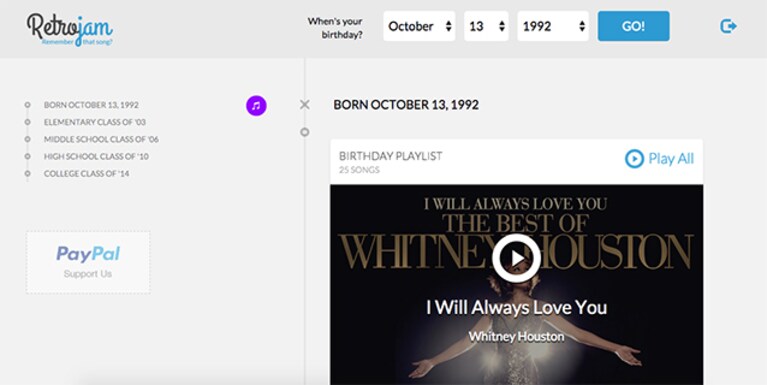Image resolution: width=767 pixels, height=385 pixels.
Task: Click the Play All circle icon
Action: coord(634,159)
